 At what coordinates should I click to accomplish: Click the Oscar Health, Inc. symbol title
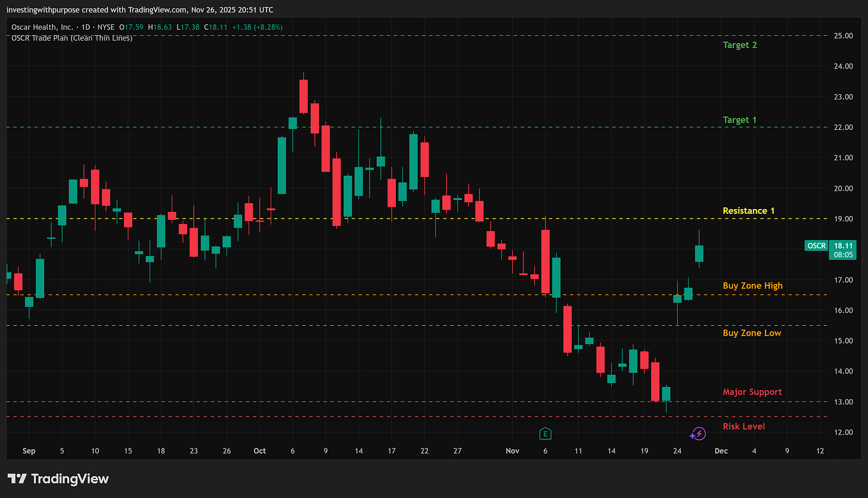(42, 27)
